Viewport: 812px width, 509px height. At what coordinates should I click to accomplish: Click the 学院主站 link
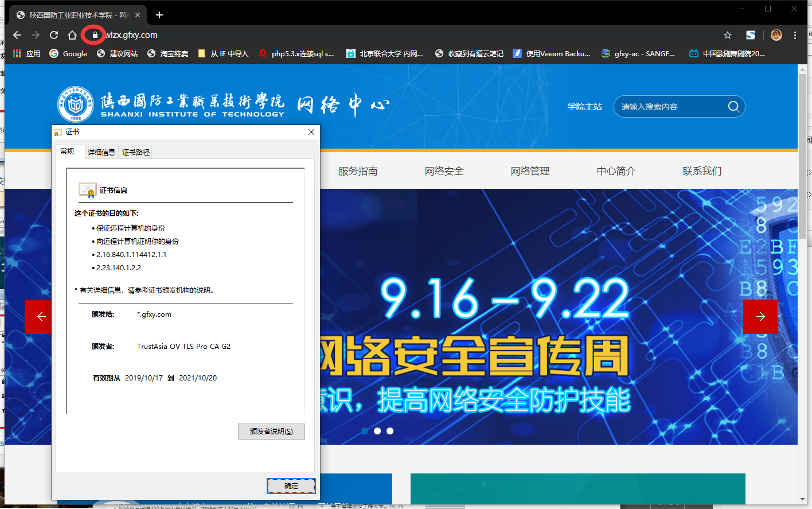[584, 106]
